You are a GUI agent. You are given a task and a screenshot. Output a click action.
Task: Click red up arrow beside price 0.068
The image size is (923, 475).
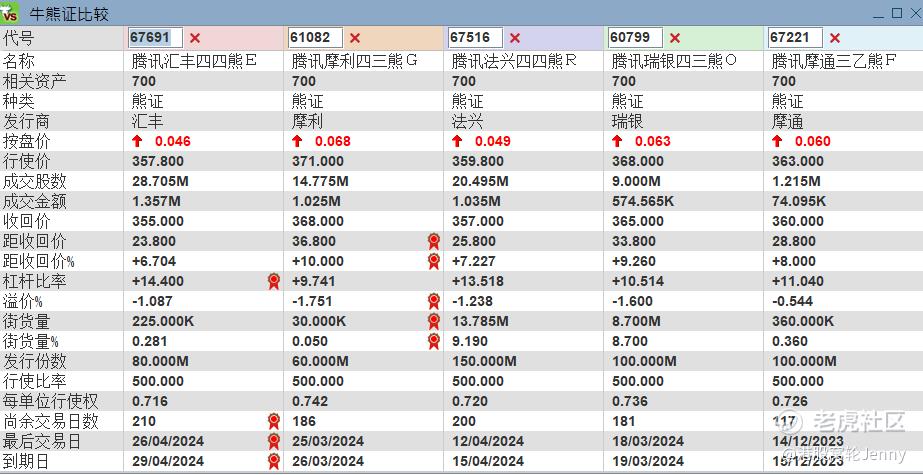297,141
